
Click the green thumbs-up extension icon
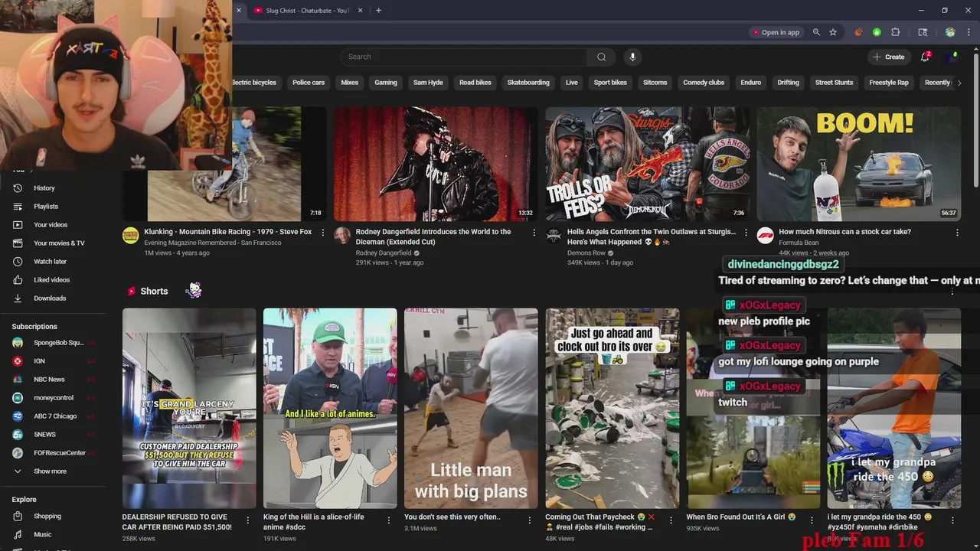[877, 32]
